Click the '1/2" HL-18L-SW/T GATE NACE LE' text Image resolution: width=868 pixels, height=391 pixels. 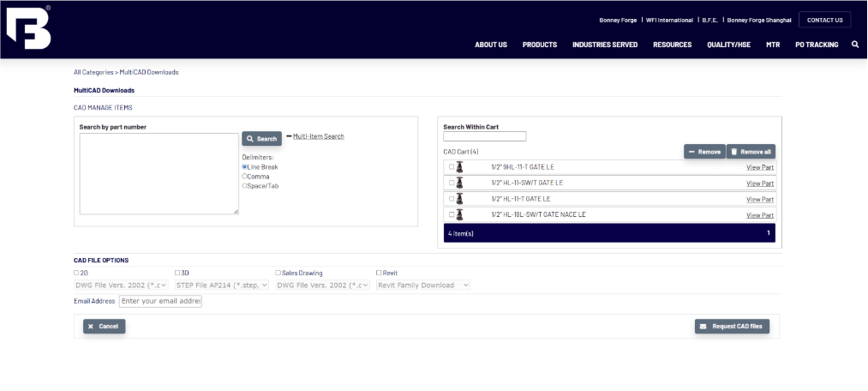pos(538,214)
